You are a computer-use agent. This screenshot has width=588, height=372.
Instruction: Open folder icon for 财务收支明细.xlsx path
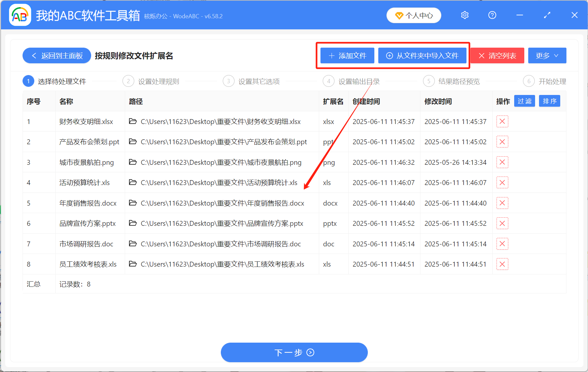pos(133,121)
